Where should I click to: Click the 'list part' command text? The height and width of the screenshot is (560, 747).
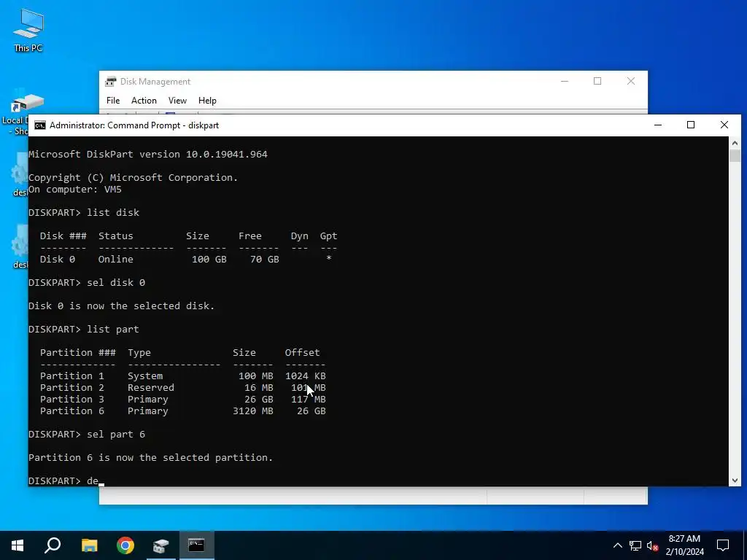113,329
